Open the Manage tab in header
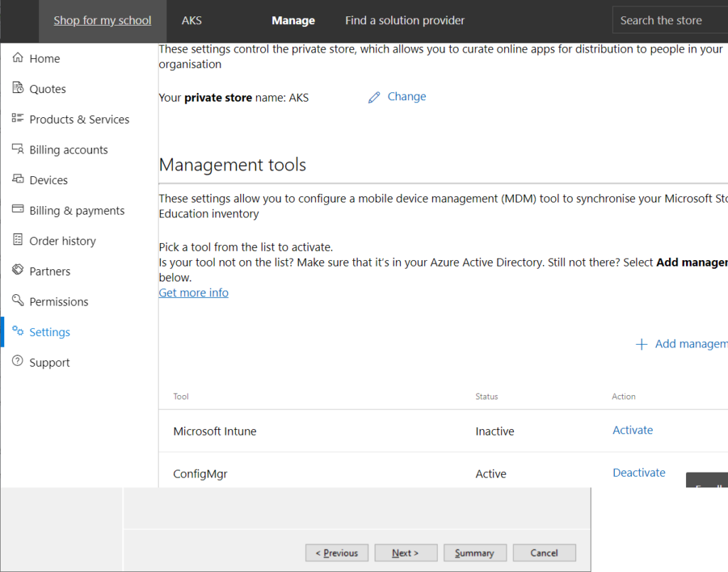This screenshot has width=728, height=572. tap(293, 21)
